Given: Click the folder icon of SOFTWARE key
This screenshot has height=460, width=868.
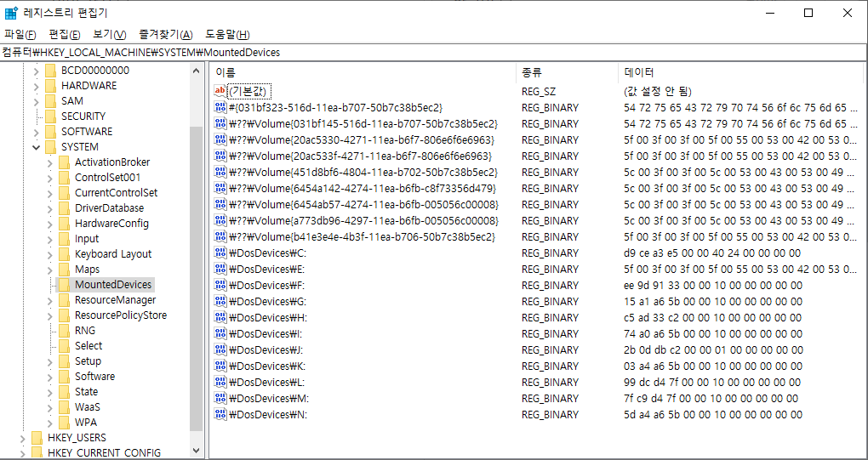Looking at the screenshot, I should click(51, 132).
